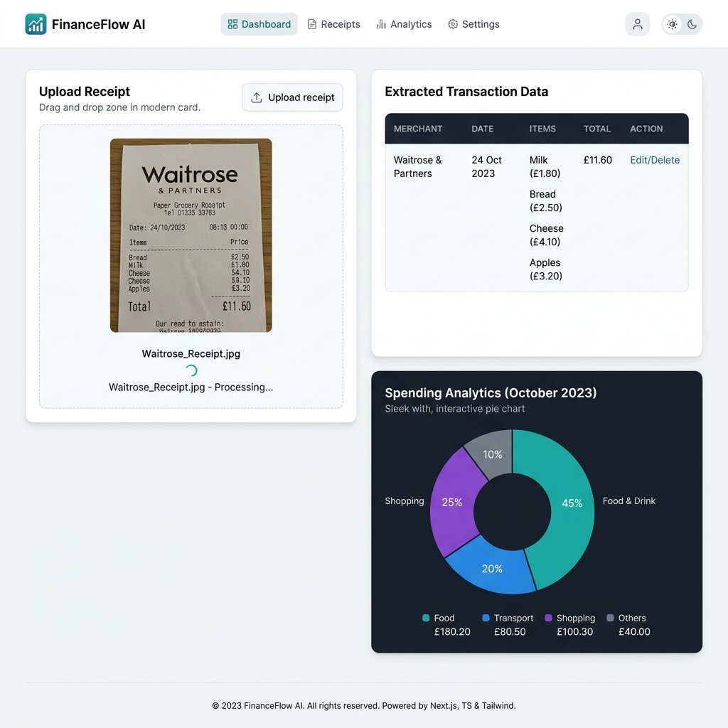Click the Transport £80.50 legend amount

coord(510,632)
